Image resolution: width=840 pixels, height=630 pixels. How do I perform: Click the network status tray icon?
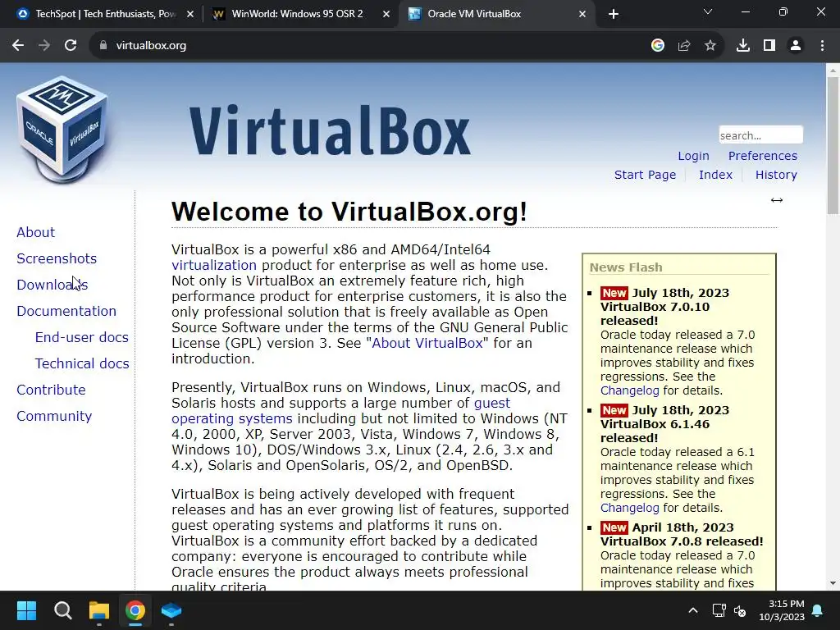pos(719,610)
